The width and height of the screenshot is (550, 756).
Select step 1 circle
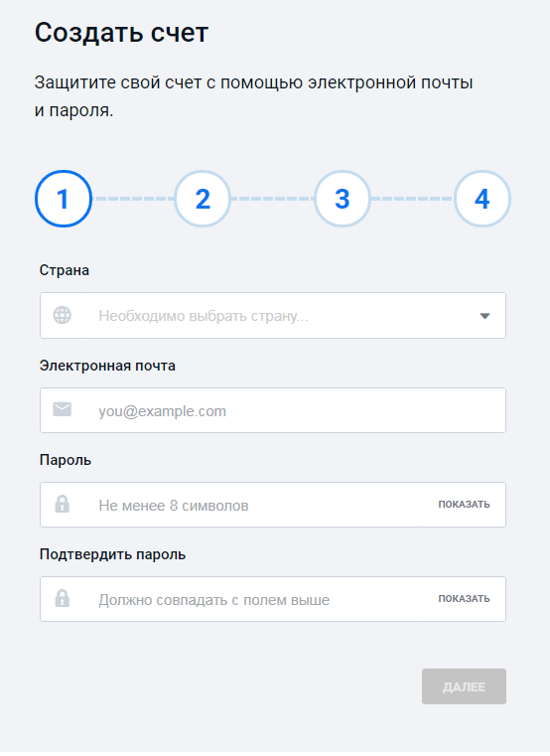point(64,199)
